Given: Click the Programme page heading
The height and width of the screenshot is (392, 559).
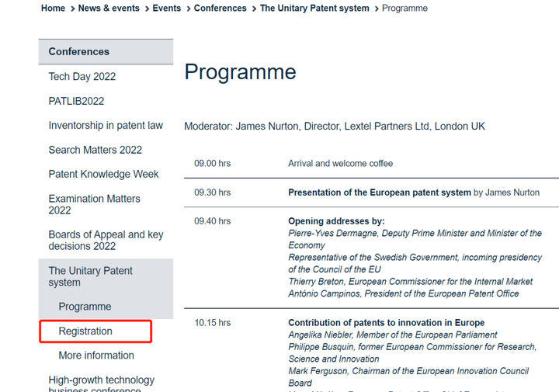Looking at the screenshot, I should pos(240,71).
